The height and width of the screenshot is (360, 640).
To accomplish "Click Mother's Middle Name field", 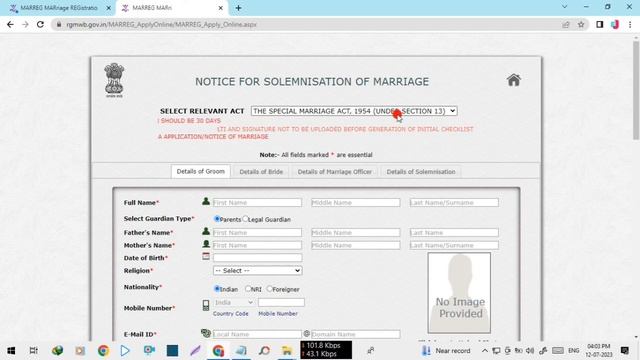I will [x=356, y=245].
